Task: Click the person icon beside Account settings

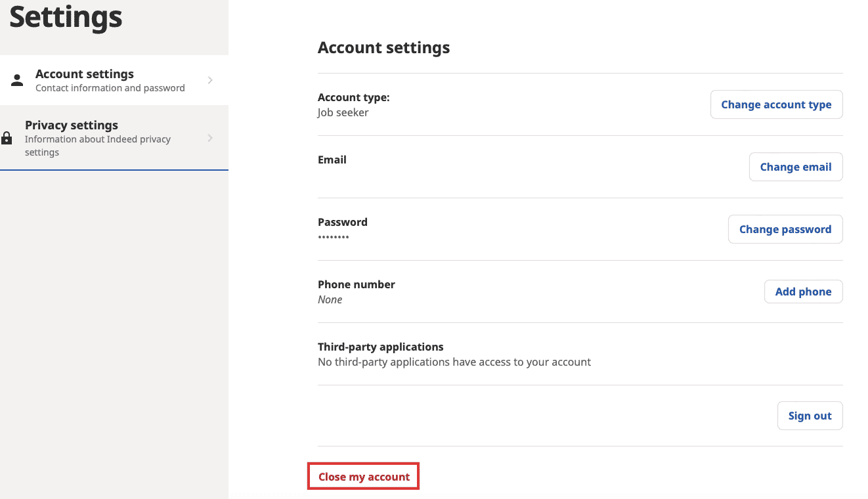Action: point(17,80)
